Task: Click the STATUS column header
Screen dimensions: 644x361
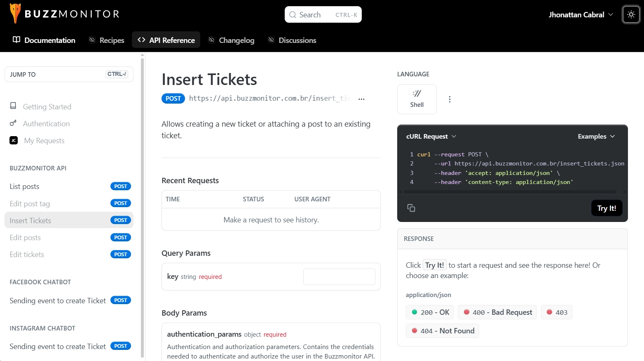Action: 253,199
